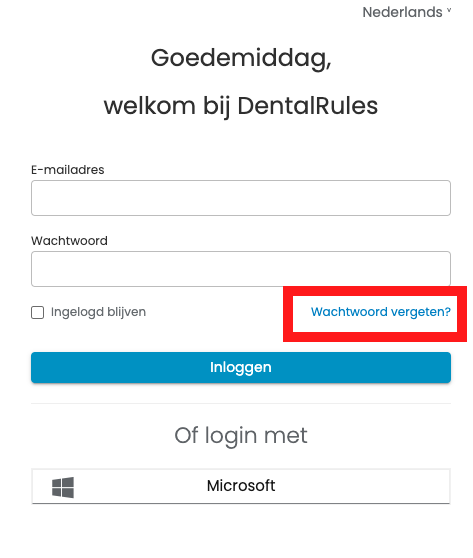
Task: Click the Of login met text
Action: coord(241,436)
